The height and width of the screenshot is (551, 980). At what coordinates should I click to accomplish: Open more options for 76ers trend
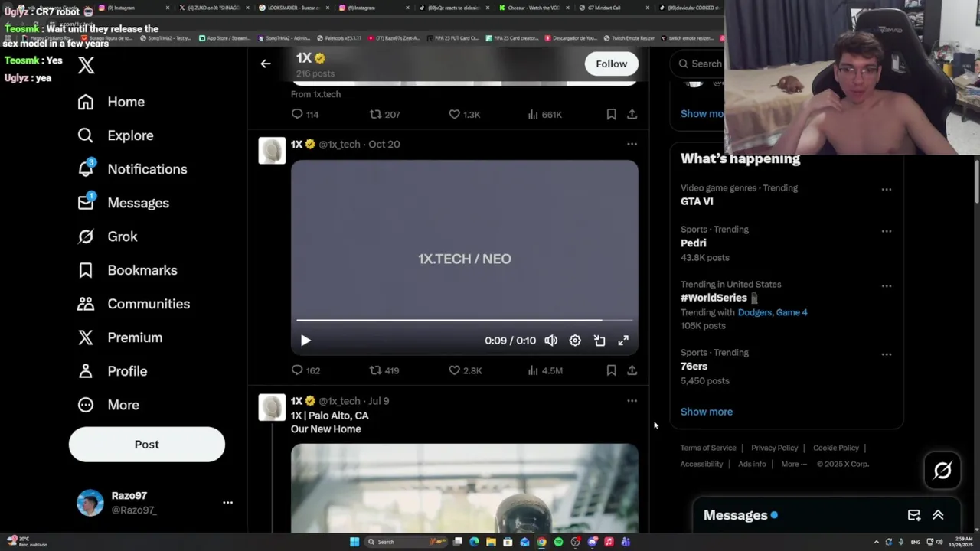886,354
